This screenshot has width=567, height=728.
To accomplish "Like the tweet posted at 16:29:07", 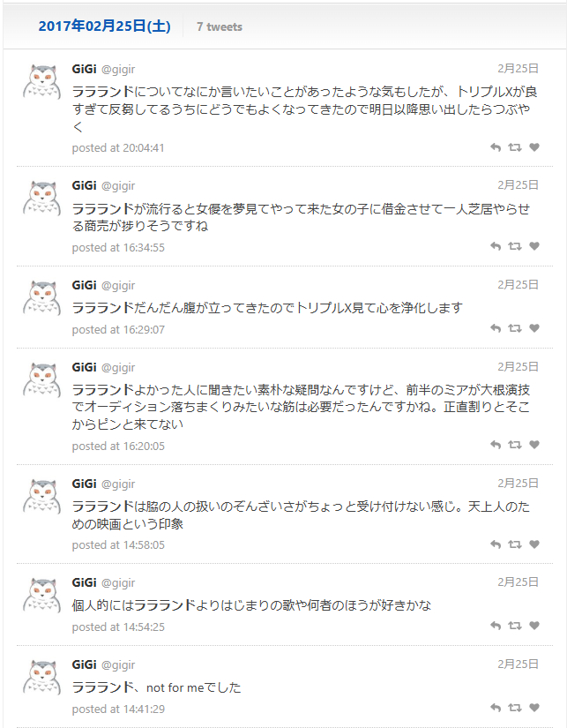I will click(x=534, y=329).
